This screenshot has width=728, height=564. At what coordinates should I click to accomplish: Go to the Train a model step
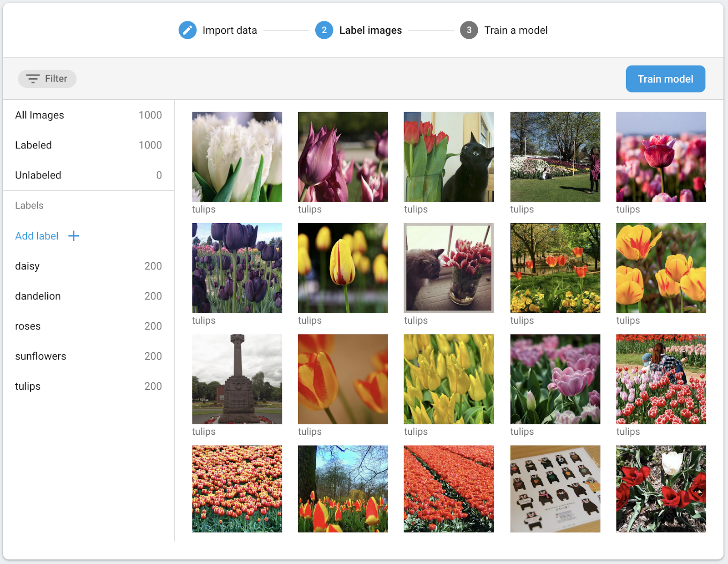[516, 30]
